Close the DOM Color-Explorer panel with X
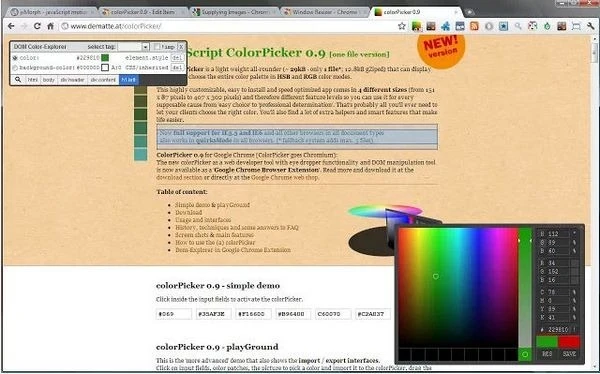Viewport: 600px width, 374px height. pyautogui.click(x=181, y=47)
